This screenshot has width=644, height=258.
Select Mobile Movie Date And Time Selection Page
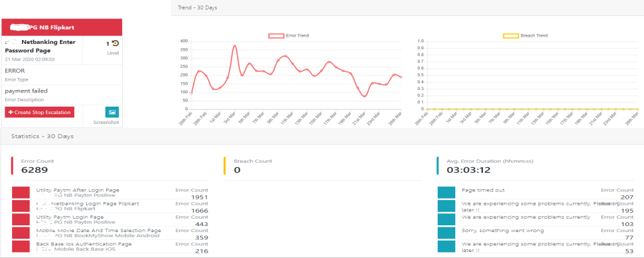pyautogui.click(x=99, y=231)
